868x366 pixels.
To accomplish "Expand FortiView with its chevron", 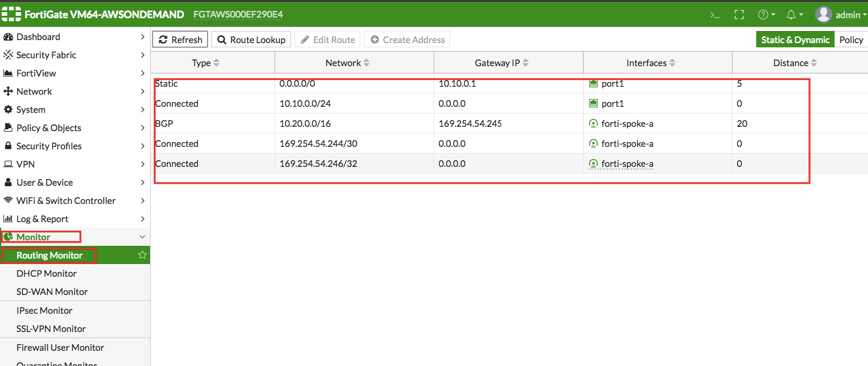I will coord(143,73).
